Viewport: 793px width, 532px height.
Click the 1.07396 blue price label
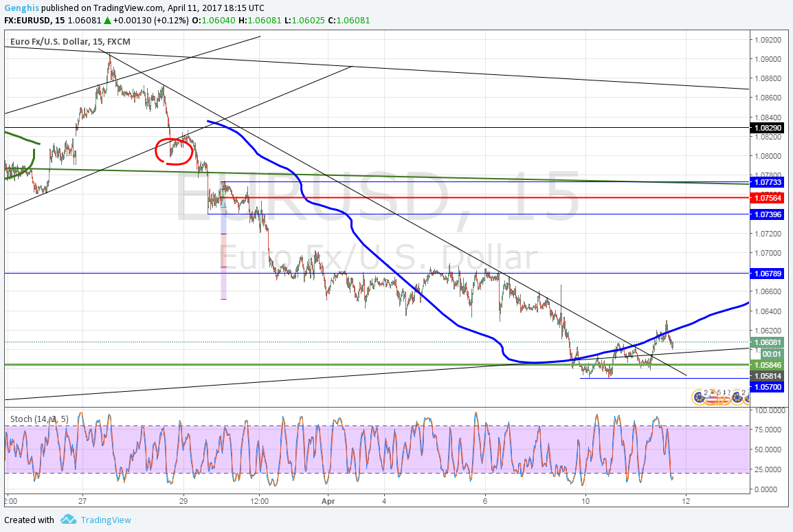768,214
